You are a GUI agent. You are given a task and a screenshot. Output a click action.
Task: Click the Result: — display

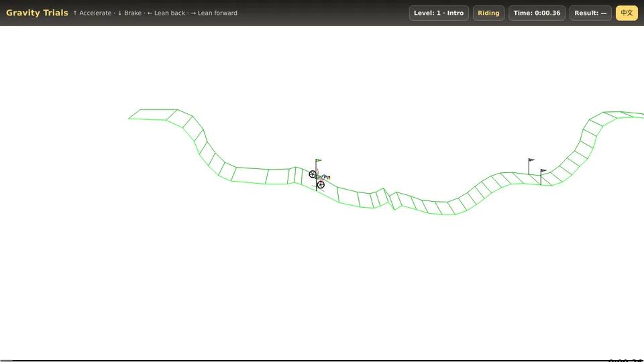[x=590, y=13]
